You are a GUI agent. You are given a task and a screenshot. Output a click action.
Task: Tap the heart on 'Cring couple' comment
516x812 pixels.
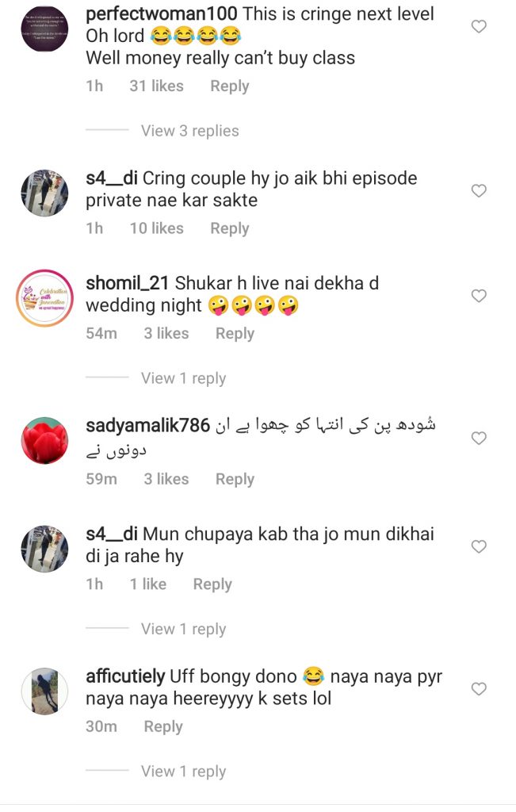pos(479,190)
